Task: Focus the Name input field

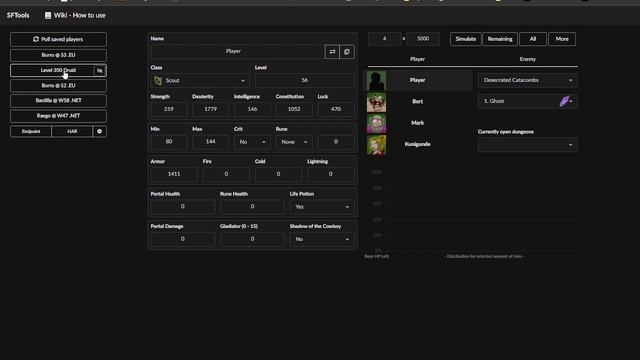Action: click(238, 51)
